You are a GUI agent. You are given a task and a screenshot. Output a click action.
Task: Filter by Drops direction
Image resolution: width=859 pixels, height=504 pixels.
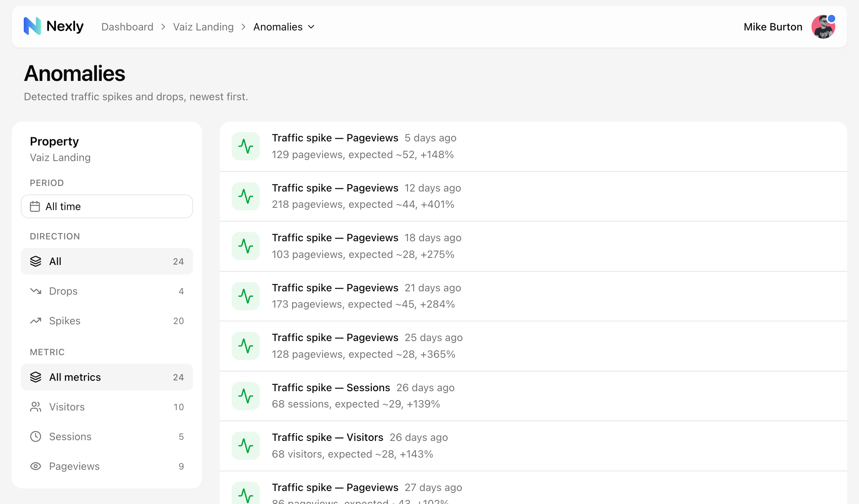tap(107, 291)
